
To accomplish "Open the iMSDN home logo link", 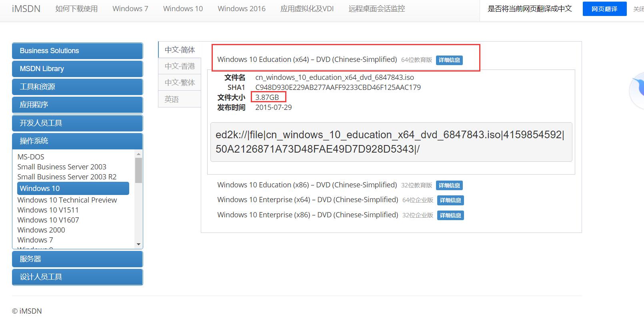I will pyautogui.click(x=26, y=9).
